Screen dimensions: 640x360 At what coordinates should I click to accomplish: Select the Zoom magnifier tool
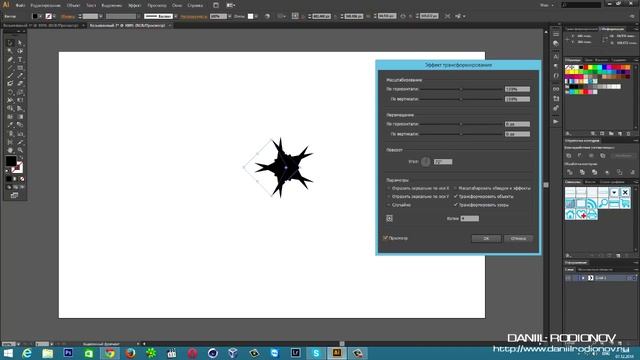click(x=20, y=150)
